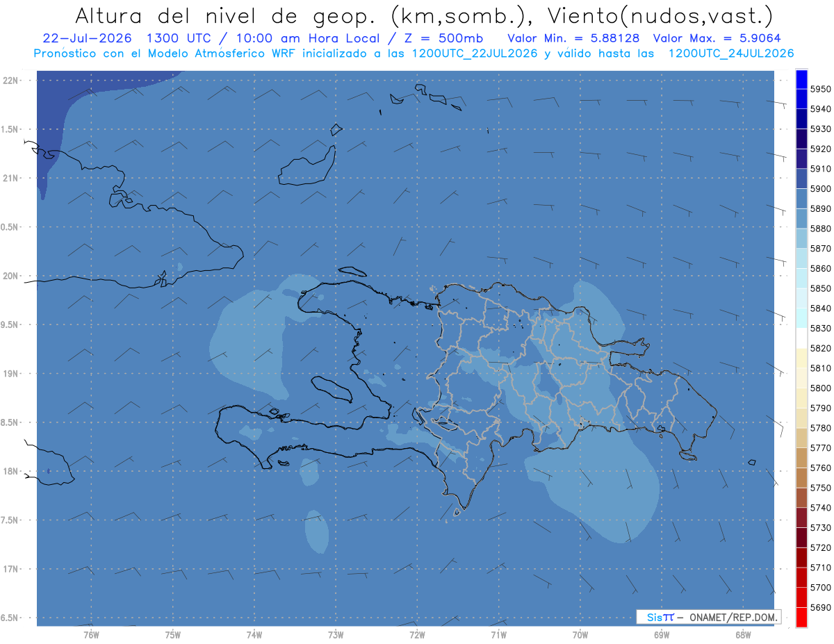Screen dimensions: 834x644
Task: Click the bright blue swatch above the 5950 label
Action: pos(801,79)
